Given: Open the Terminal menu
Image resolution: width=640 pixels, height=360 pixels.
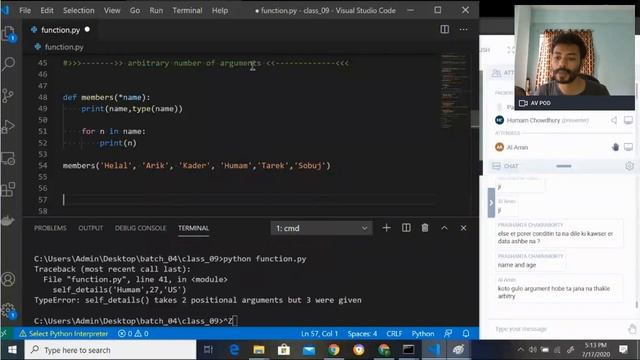Looking at the screenshot, I should 187,10.
